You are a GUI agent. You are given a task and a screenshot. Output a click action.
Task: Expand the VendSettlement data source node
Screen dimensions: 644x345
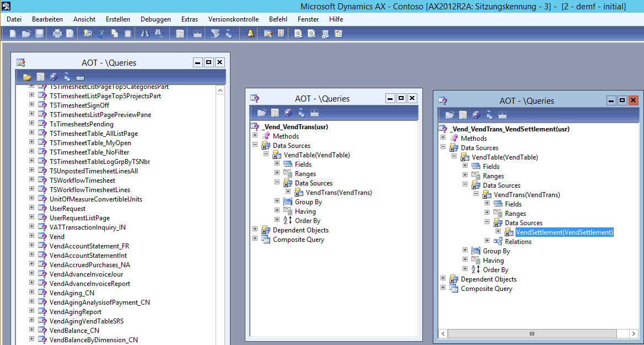pyautogui.click(x=498, y=232)
